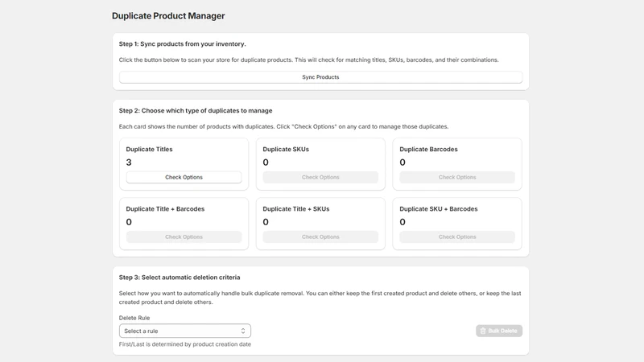
Task: Click the Delete Rule field label
Action: [x=134, y=318]
